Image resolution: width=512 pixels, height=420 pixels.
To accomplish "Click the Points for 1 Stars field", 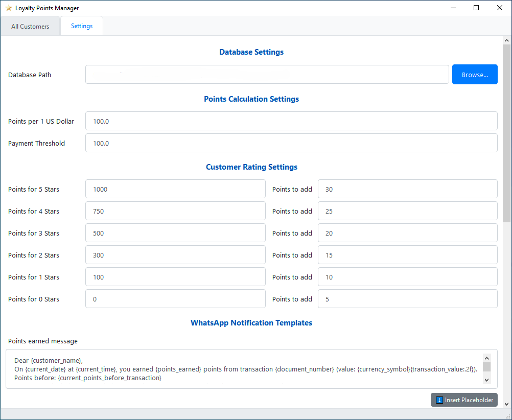I will 175,277.
